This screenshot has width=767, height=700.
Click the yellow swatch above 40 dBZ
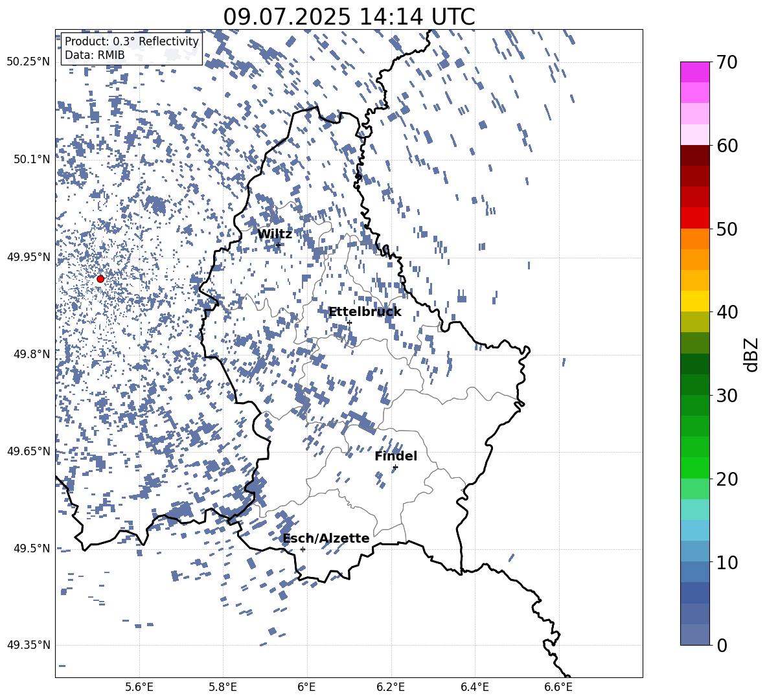pos(695,301)
